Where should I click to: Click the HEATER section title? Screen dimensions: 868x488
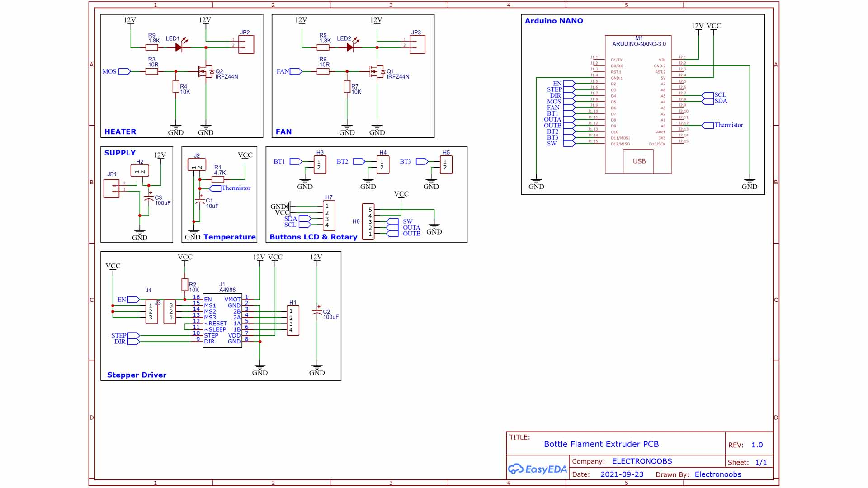click(x=120, y=132)
